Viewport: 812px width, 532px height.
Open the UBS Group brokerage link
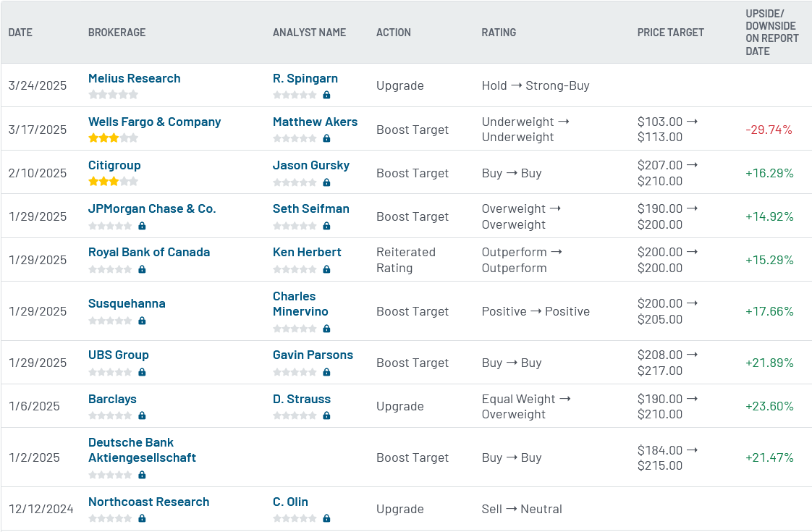click(x=119, y=355)
